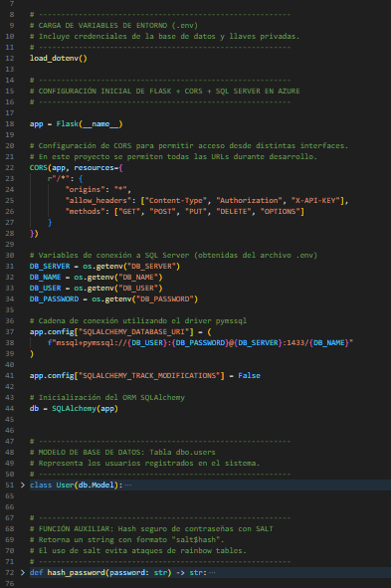Image resolution: width=391 pixels, height=588 pixels.
Task: Click comment Variables de conexión a SQL Server
Action: pyautogui.click(x=173, y=256)
